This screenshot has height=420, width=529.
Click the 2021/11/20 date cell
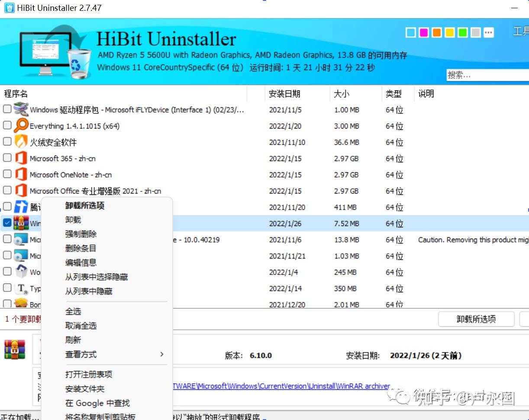pos(287,207)
